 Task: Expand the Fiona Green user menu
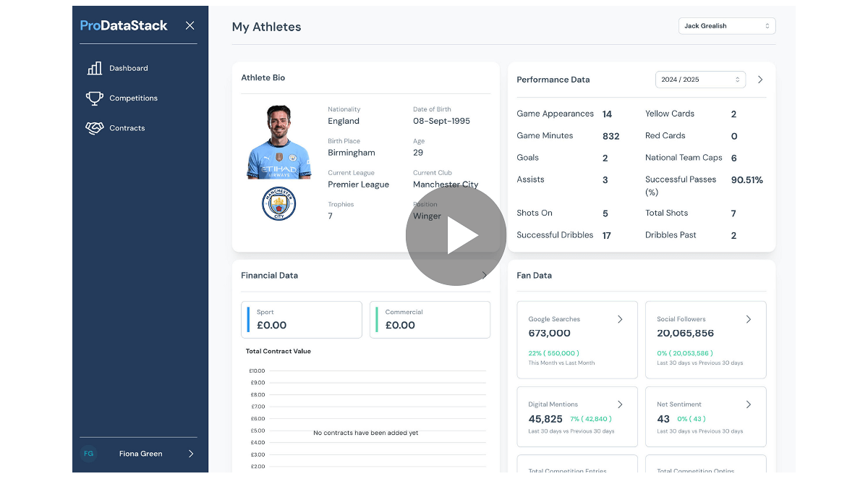point(191,454)
